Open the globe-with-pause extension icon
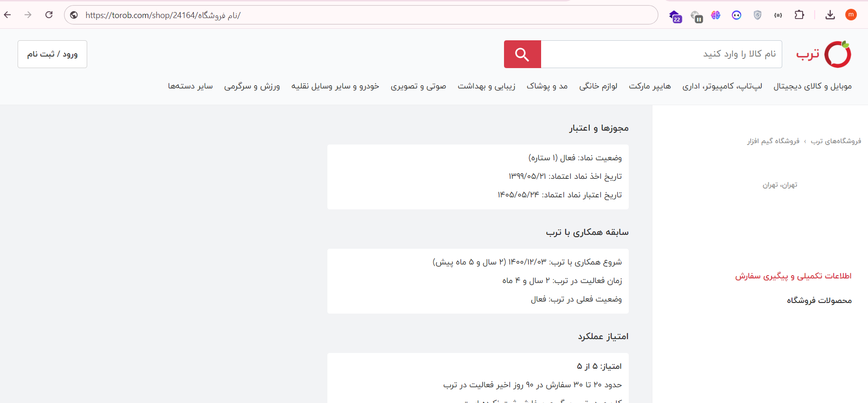 (696, 16)
